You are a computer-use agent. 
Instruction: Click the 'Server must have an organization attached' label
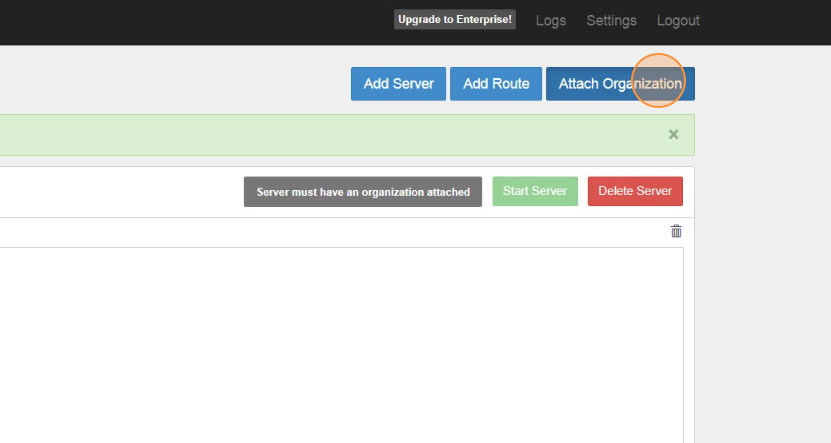(x=363, y=192)
